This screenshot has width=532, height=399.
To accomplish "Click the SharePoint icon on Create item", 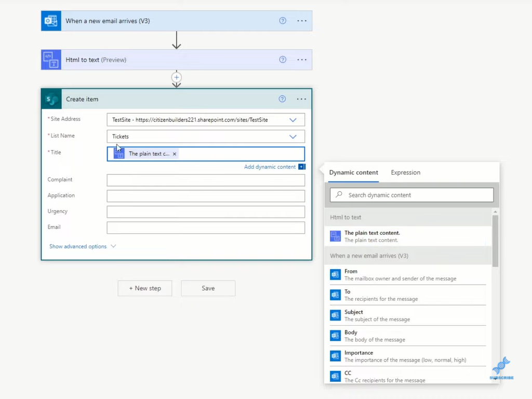I will [51, 99].
